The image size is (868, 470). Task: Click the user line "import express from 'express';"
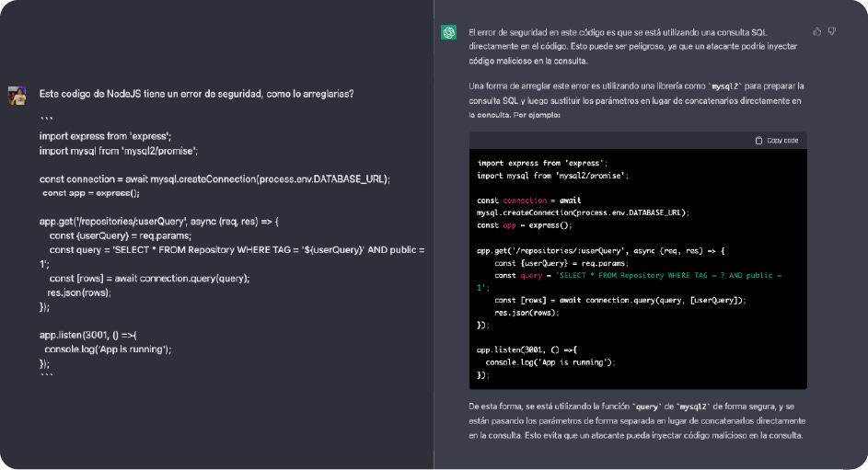pos(105,136)
